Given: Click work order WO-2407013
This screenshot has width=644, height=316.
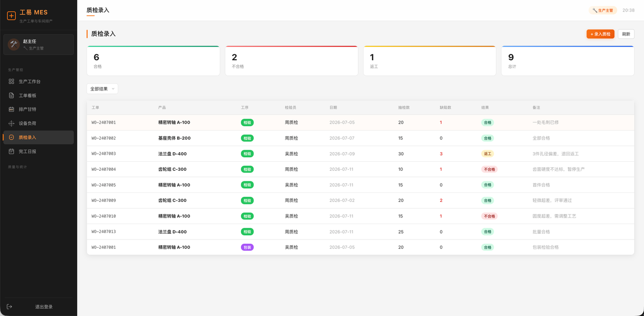Looking at the screenshot, I should (103, 232).
